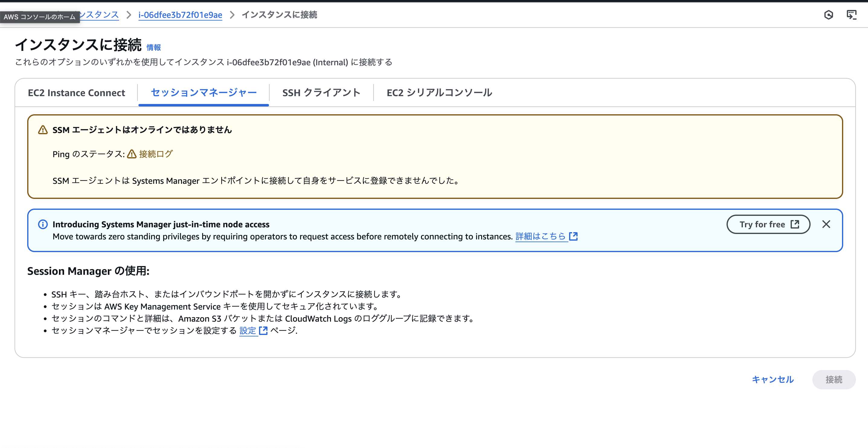Click the hexagon icon in top-right corner
This screenshot has height=448, width=868.
click(x=828, y=15)
